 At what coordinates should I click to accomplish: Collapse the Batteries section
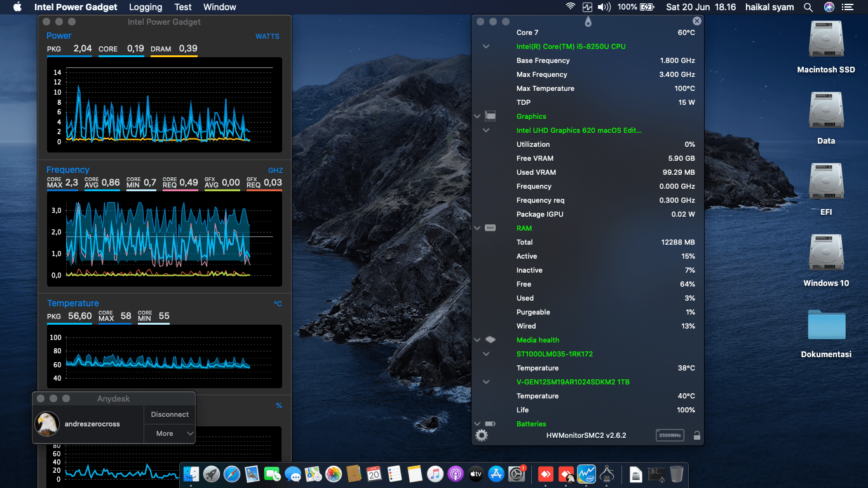pyautogui.click(x=477, y=424)
